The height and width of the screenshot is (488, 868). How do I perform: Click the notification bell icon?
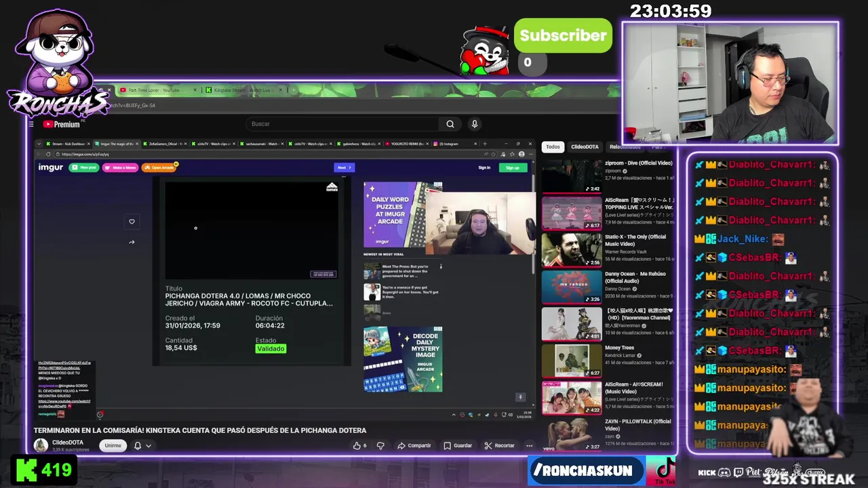click(138, 445)
